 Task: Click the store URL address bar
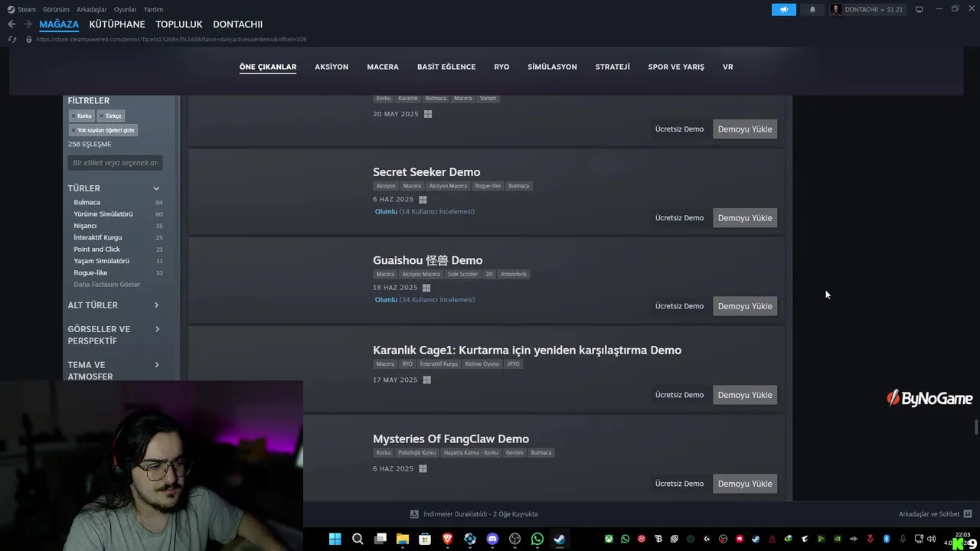coord(171,39)
